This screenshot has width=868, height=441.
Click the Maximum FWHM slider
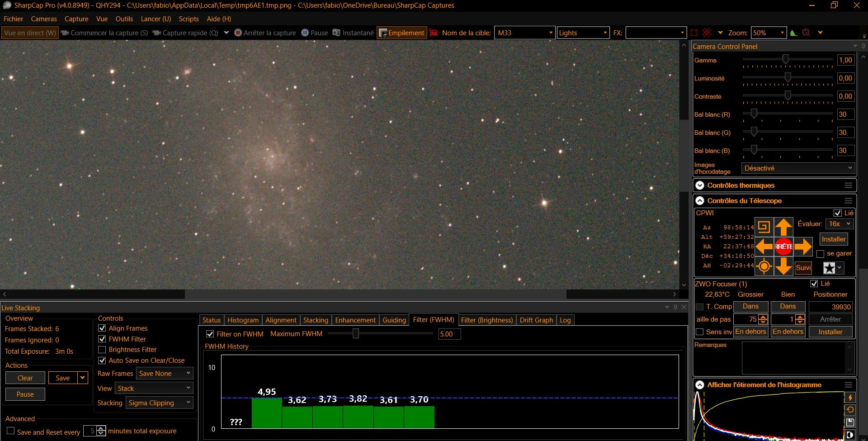(x=380, y=334)
